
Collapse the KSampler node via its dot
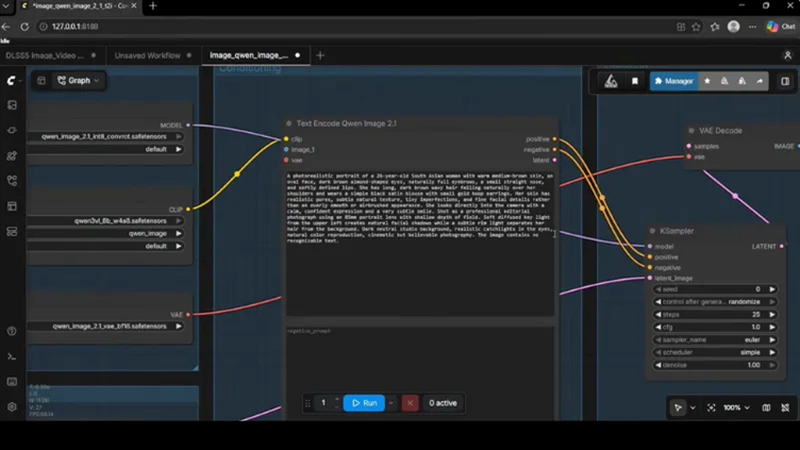pyautogui.click(x=652, y=231)
